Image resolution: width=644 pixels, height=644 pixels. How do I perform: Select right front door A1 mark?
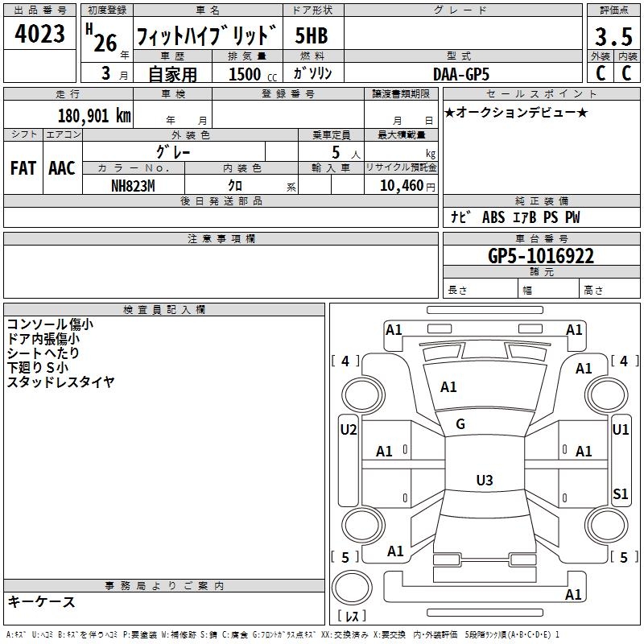(x=584, y=452)
